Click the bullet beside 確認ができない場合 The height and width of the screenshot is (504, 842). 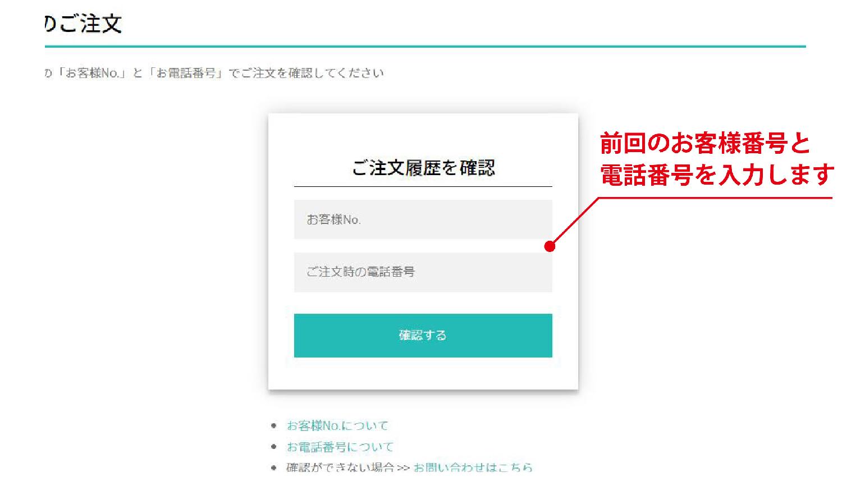point(274,468)
